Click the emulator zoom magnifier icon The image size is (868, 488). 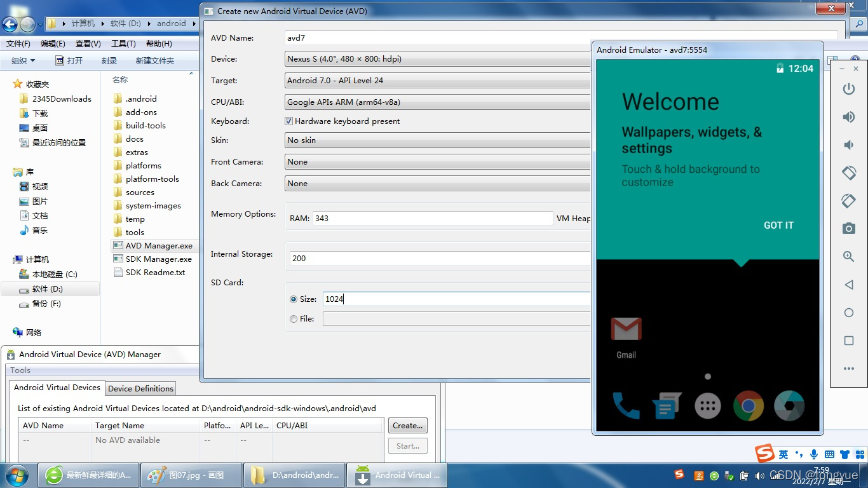(x=848, y=256)
